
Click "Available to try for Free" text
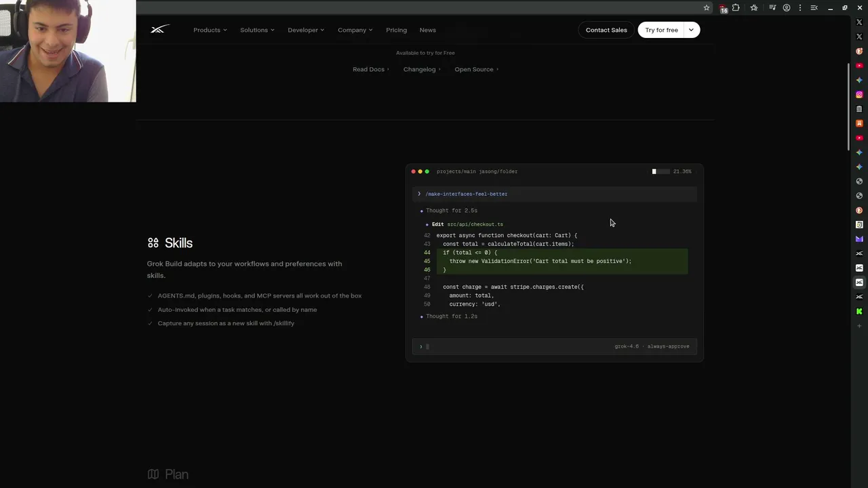point(425,53)
